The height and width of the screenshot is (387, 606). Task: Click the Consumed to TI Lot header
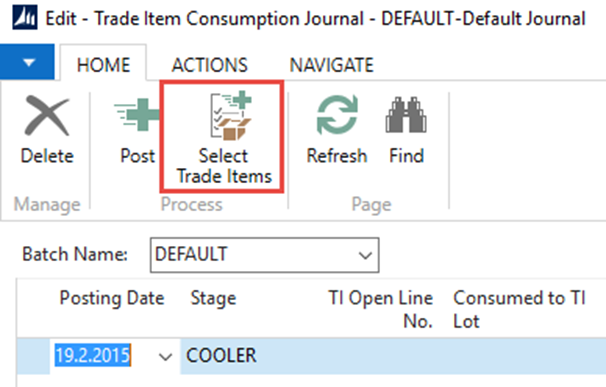click(519, 309)
